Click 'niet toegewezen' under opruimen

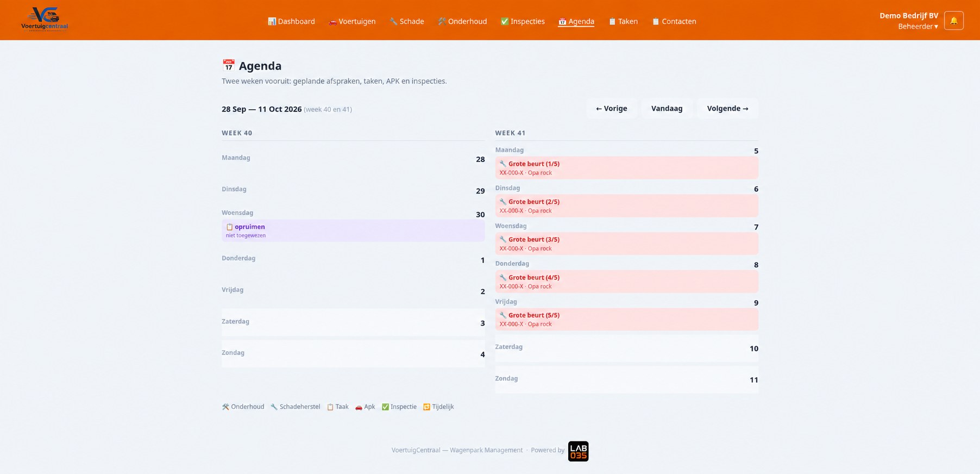click(246, 235)
